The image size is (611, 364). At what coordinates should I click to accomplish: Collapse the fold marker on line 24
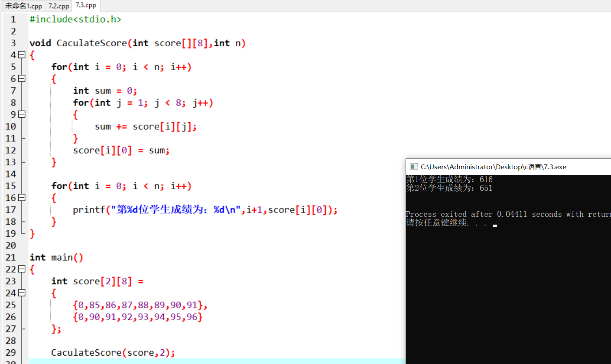tap(22, 293)
